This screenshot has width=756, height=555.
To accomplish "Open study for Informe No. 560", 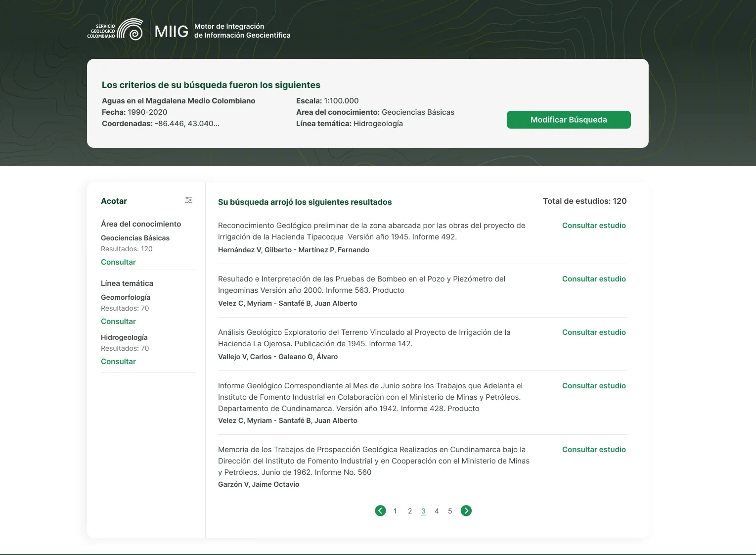I will (594, 450).
